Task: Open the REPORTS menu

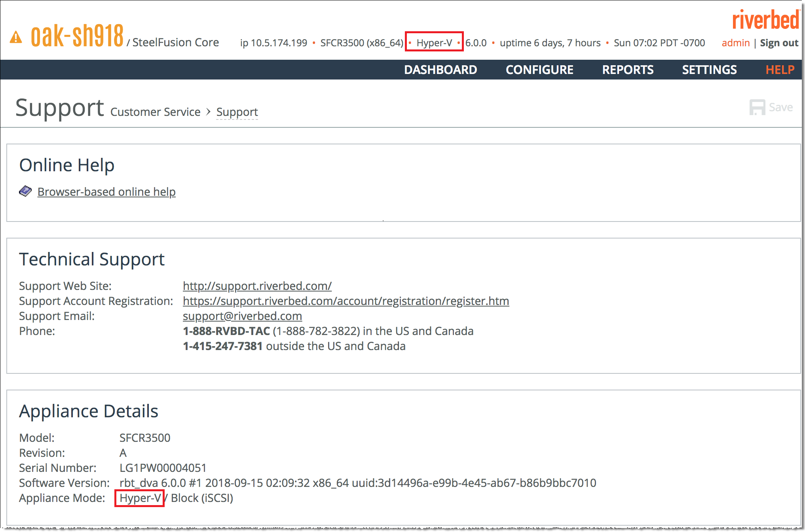Action: click(628, 70)
